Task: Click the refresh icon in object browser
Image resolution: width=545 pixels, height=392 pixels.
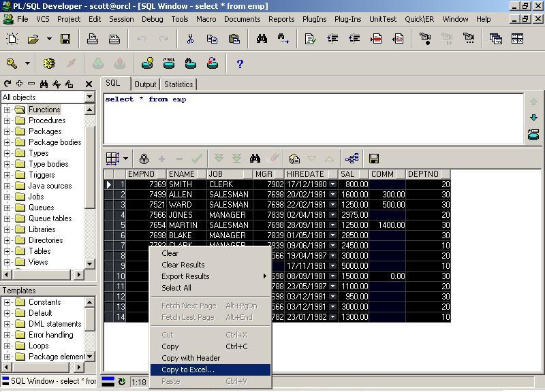Action: click(7, 84)
